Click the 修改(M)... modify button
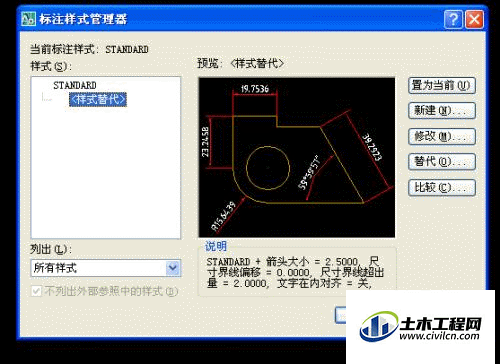Image resolution: width=500 pixels, height=364 pixels. pyautogui.click(x=442, y=136)
